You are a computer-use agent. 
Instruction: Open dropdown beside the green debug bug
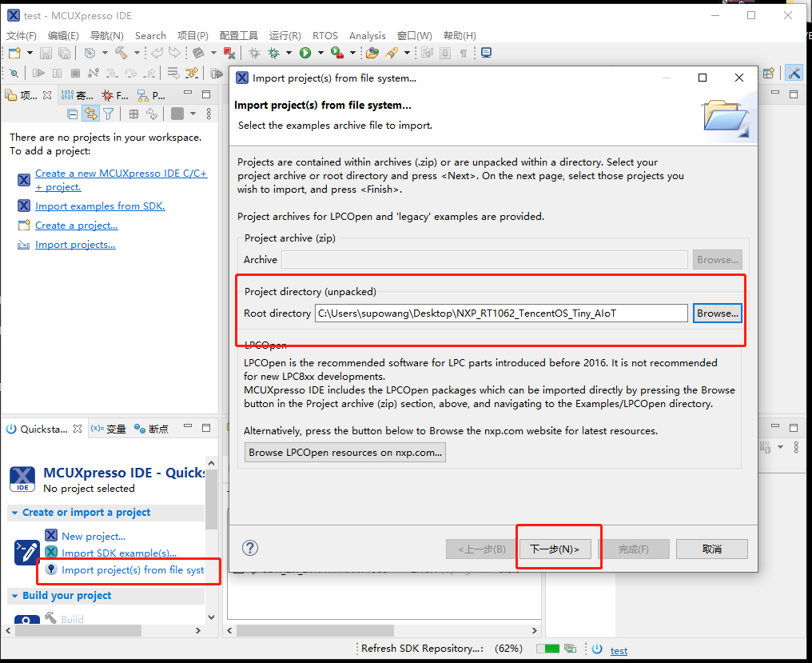pyautogui.click(x=289, y=53)
